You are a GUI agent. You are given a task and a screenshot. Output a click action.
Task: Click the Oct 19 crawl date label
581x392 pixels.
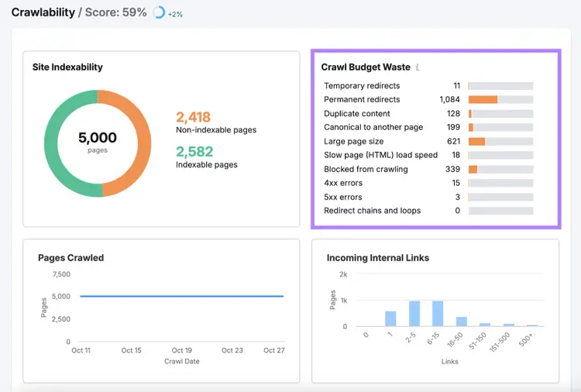click(x=181, y=350)
